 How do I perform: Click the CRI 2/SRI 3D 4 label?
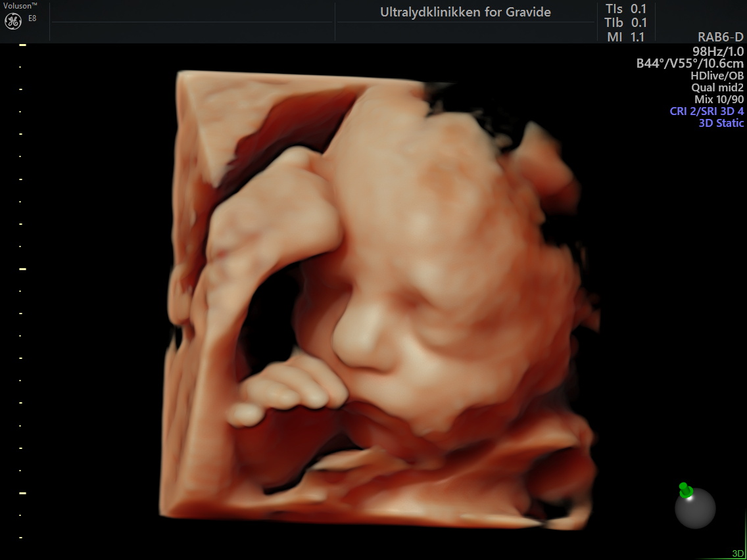706,111
